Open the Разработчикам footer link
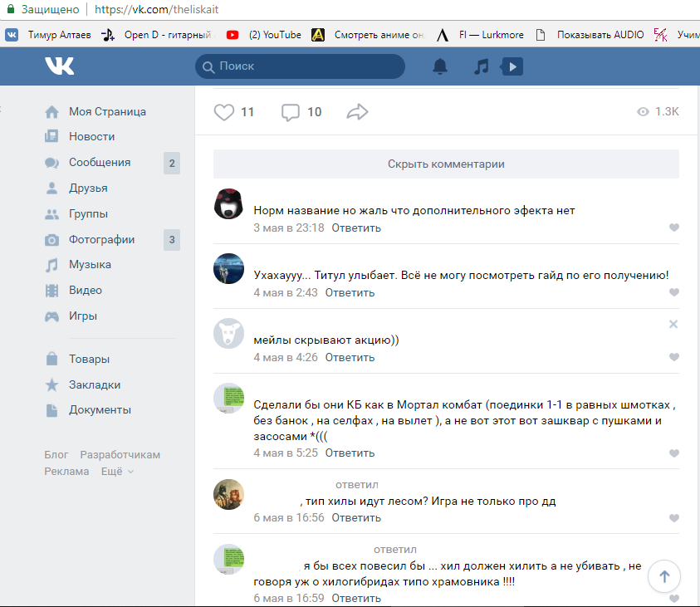 click(120, 455)
